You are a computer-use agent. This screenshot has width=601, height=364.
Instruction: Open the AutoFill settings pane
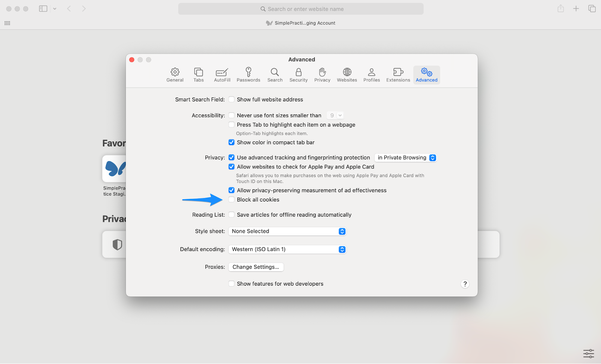point(222,75)
